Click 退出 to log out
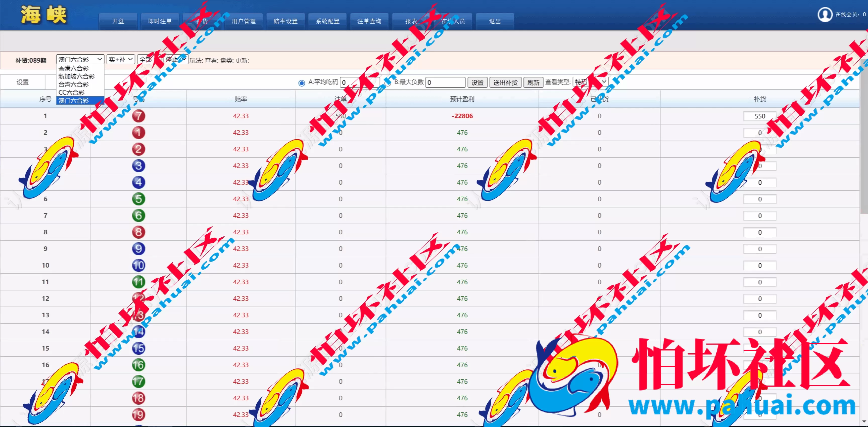Viewport: 868px width, 427px height. coord(495,22)
